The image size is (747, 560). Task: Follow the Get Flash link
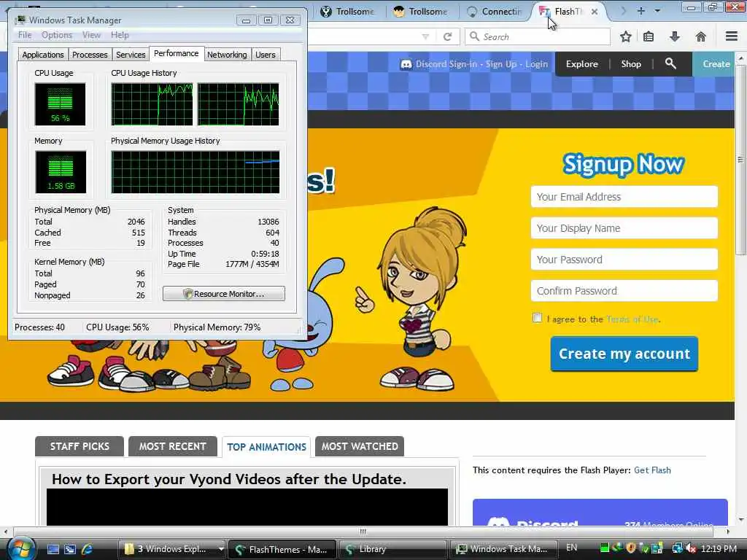click(x=652, y=470)
